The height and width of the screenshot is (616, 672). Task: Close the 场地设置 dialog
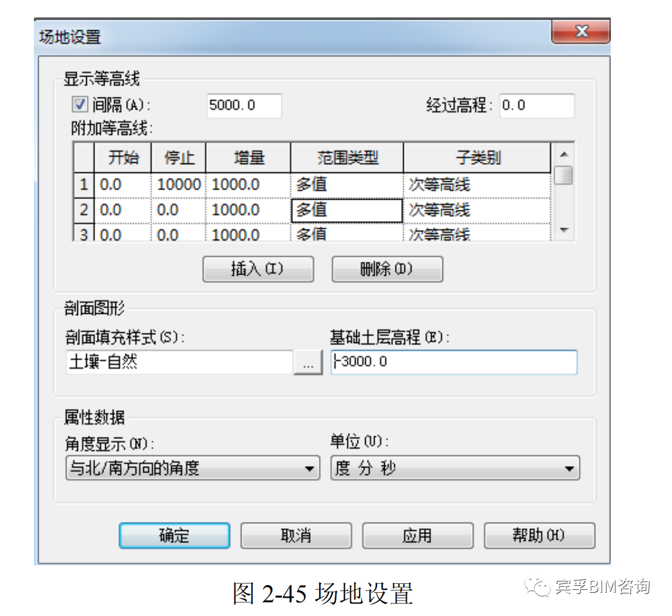(x=581, y=32)
